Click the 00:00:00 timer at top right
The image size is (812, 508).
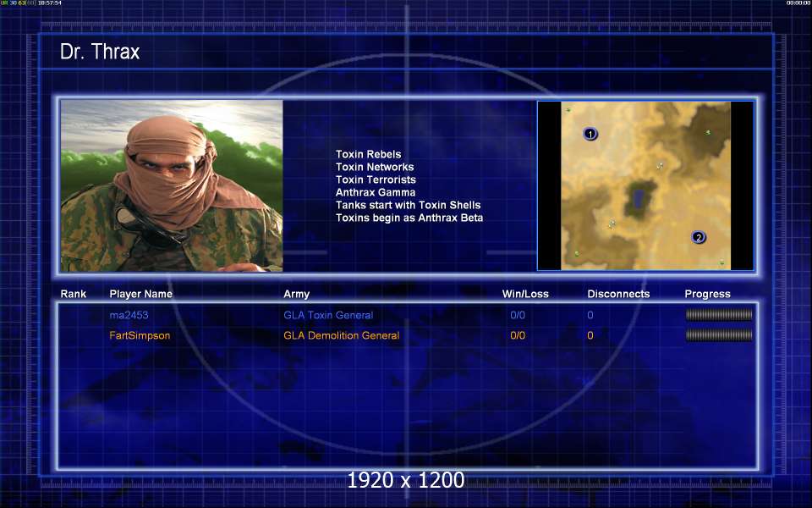[798, 3]
